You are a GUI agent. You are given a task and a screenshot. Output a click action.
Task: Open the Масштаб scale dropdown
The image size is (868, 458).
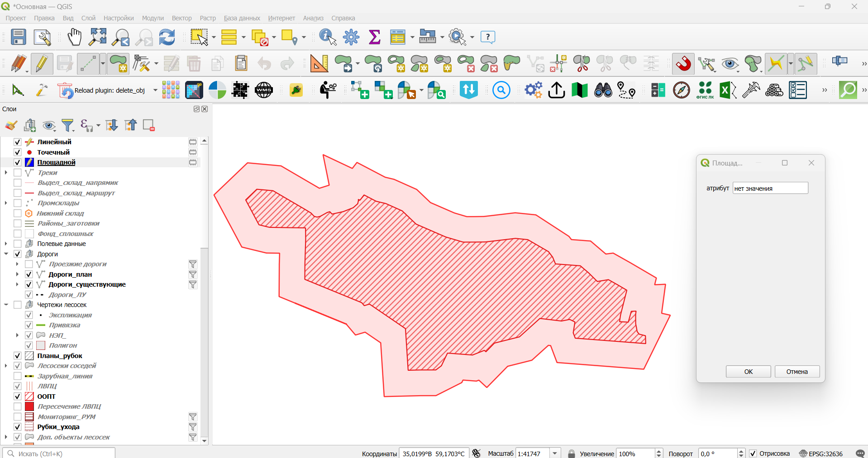coord(555,453)
